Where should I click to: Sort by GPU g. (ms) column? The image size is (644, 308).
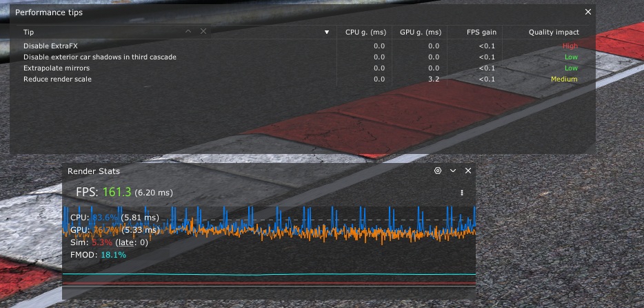[x=420, y=32]
